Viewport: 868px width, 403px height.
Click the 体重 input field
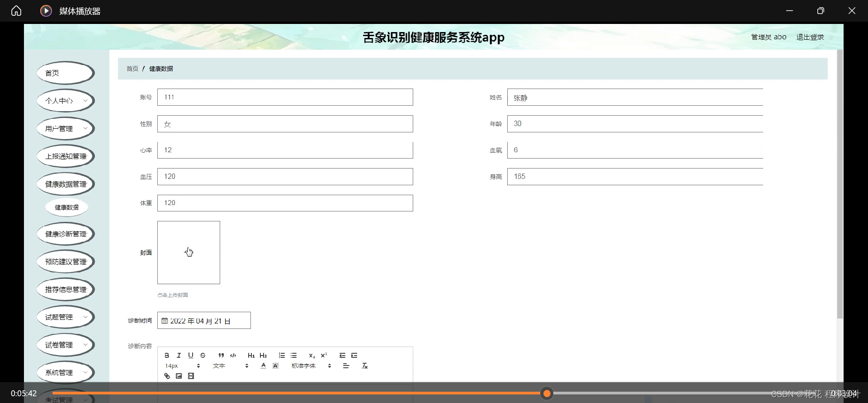[x=285, y=203]
